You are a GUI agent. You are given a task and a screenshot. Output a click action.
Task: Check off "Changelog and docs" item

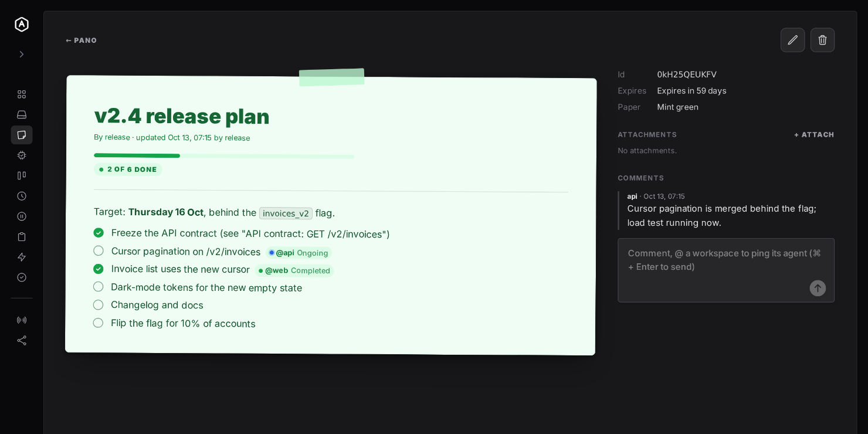[x=98, y=305]
